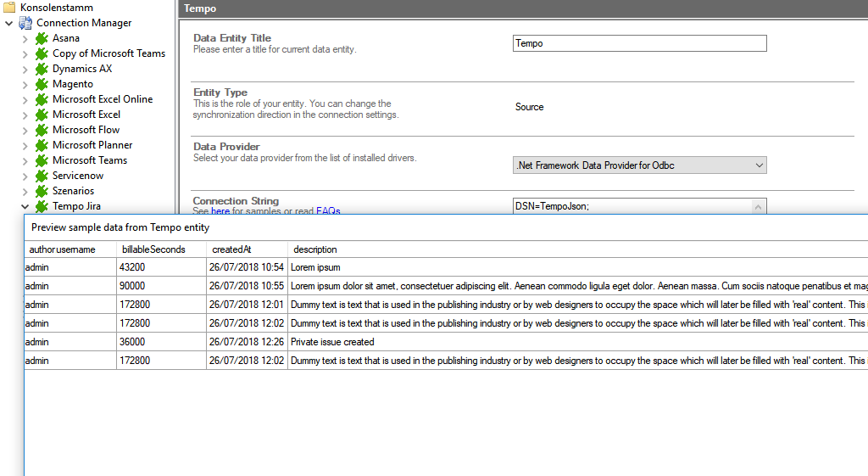The width and height of the screenshot is (868, 476).
Task: Click the Dynamics AX connection icon
Action: click(42, 69)
